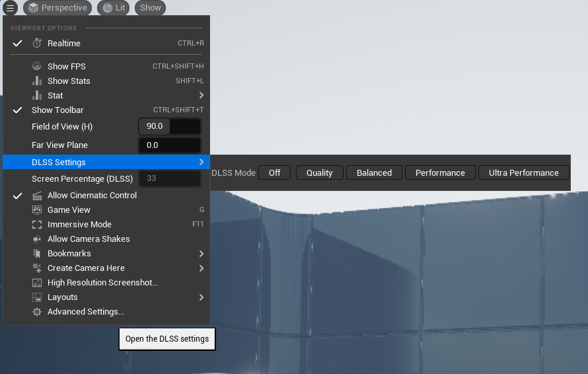Open the Perspective view mode dropdown
The width and height of the screenshot is (588, 374).
tap(57, 8)
